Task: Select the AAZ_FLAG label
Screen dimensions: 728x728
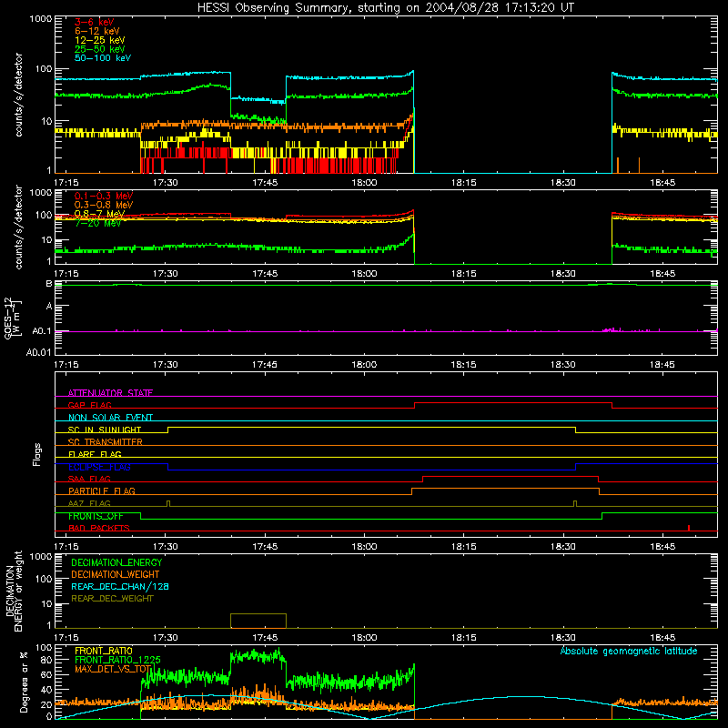Action: click(x=89, y=503)
